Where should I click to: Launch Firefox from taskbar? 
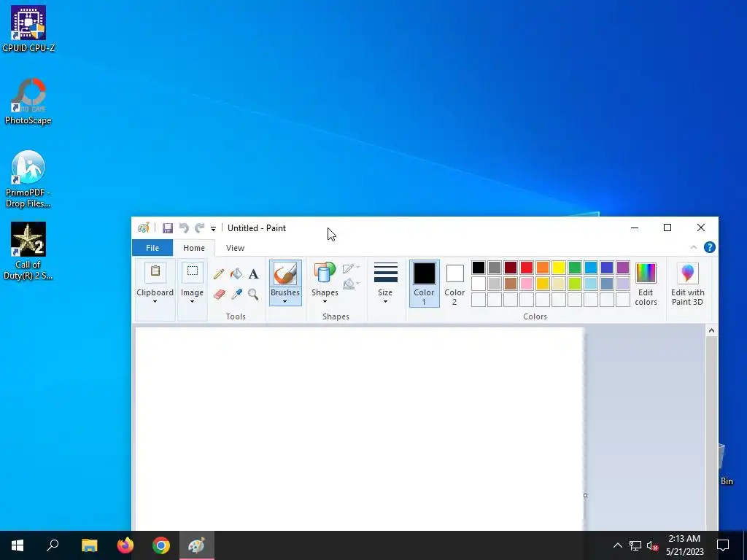pos(125,545)
